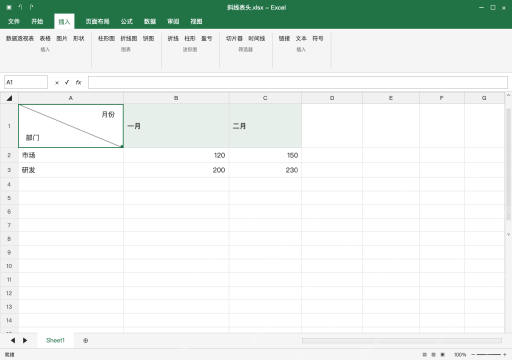Screen dimensions: 512x360
Task: Click cell A2 containing 市场
Action: (x=71, y=155)
